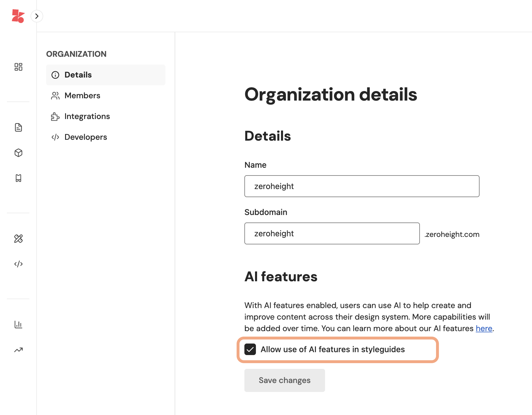Open the dashboard grid icon
Viewport: 532px width, 415px height.
pyautogui.click(x=18, y=67)
